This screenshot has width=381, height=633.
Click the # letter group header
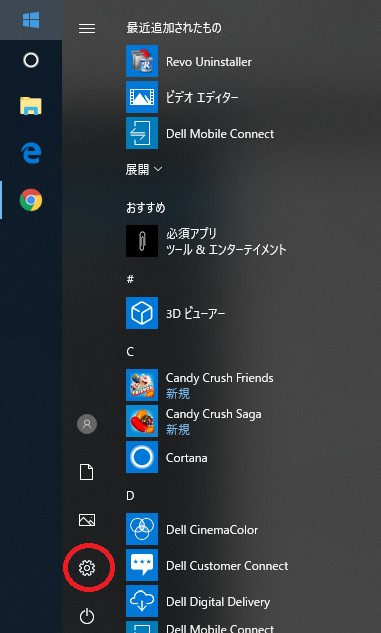[x=130, y=279]
